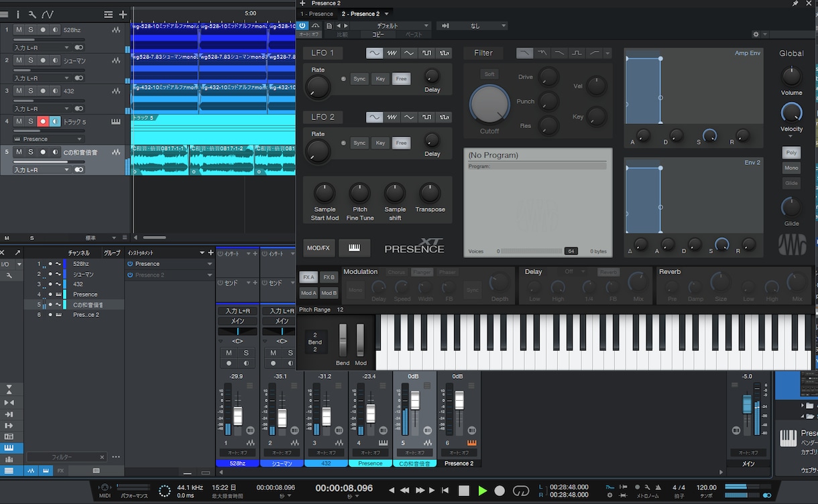
Task: Open the Presence instrument menu arrow in the instrument list
Action: click(x=209, y=264)
